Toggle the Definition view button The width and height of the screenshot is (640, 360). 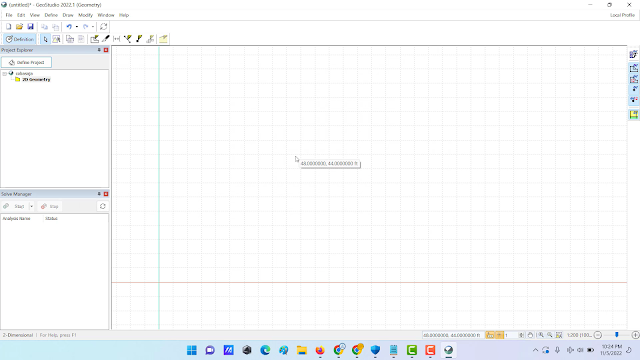[19, 39]
